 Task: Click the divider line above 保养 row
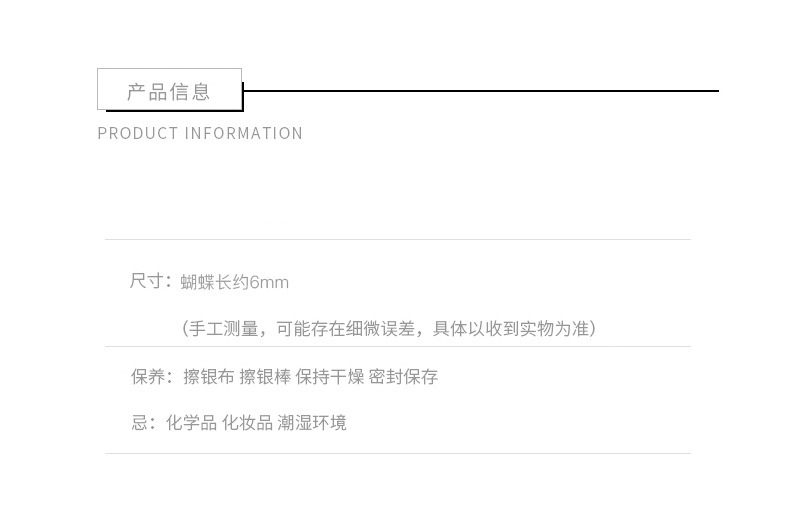click(x=397, y=347)
